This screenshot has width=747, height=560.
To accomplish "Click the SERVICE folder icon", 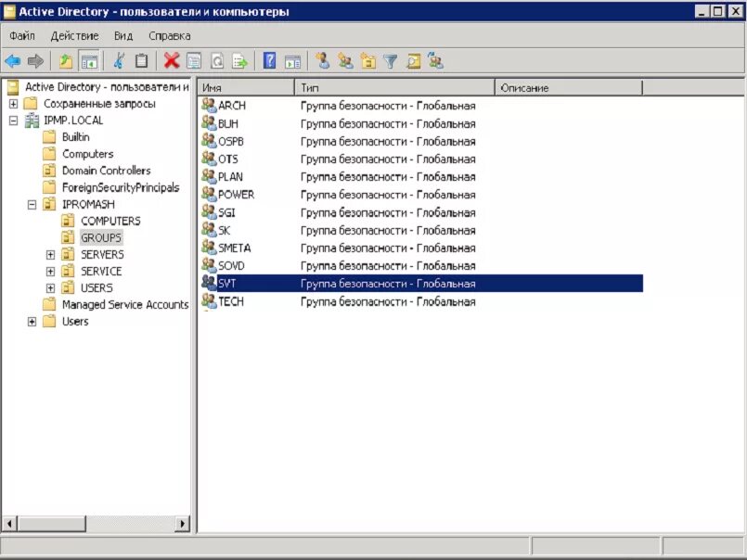I will tap(68, 271).
